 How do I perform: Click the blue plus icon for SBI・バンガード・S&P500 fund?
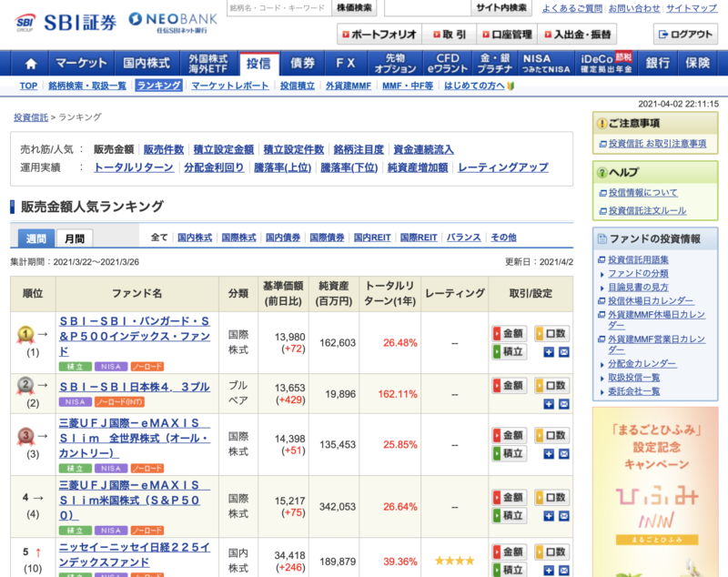click(549, 352)
